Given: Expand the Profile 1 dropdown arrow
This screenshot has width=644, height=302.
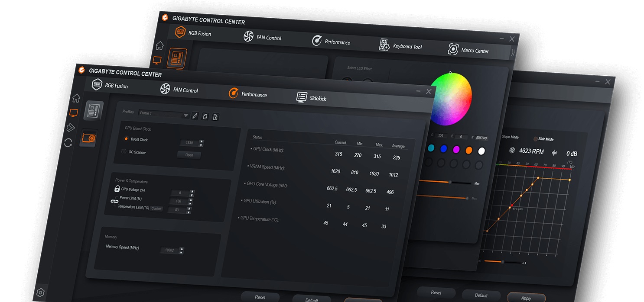Looking at the screenshot, I should [186, 115].
